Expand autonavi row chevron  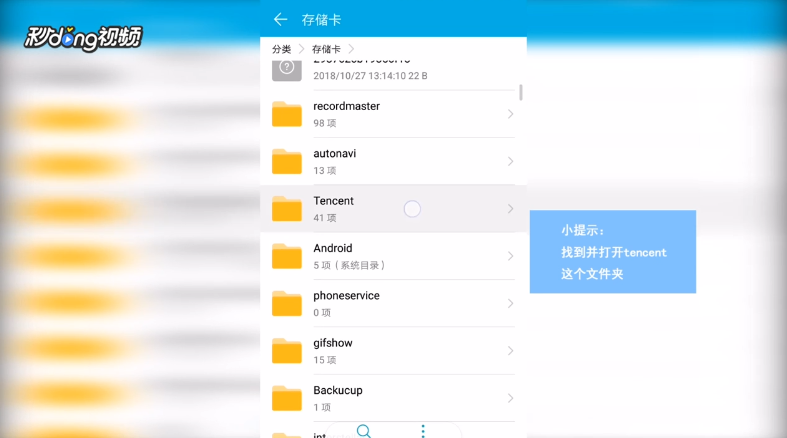click(510, 161)
